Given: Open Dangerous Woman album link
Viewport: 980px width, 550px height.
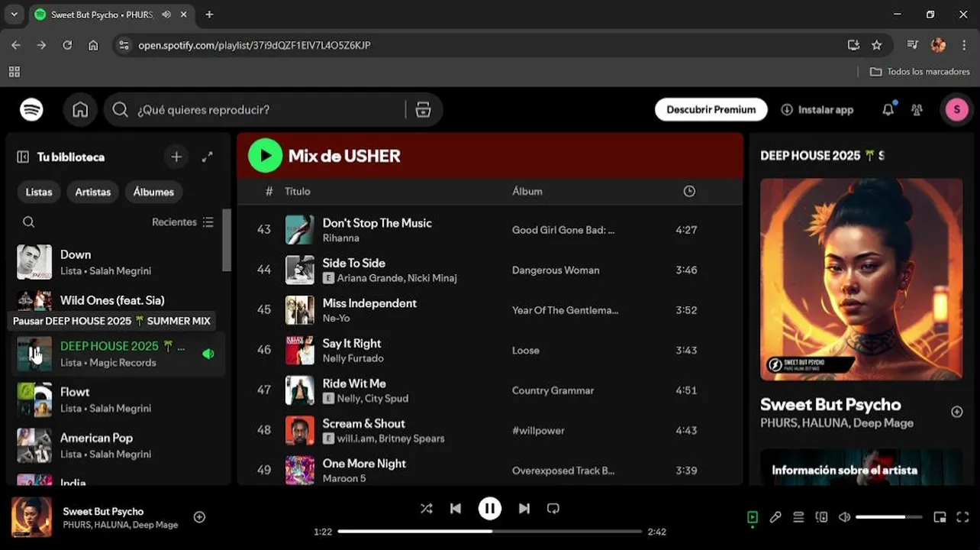Looking at the screenshot, I should [x=556, y=270].
